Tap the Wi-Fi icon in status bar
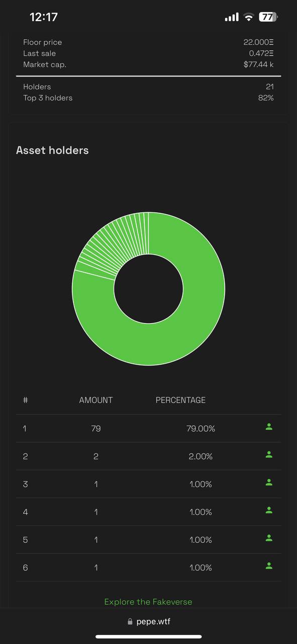Viewport: 297px width, 644px height. click(248, 17)
